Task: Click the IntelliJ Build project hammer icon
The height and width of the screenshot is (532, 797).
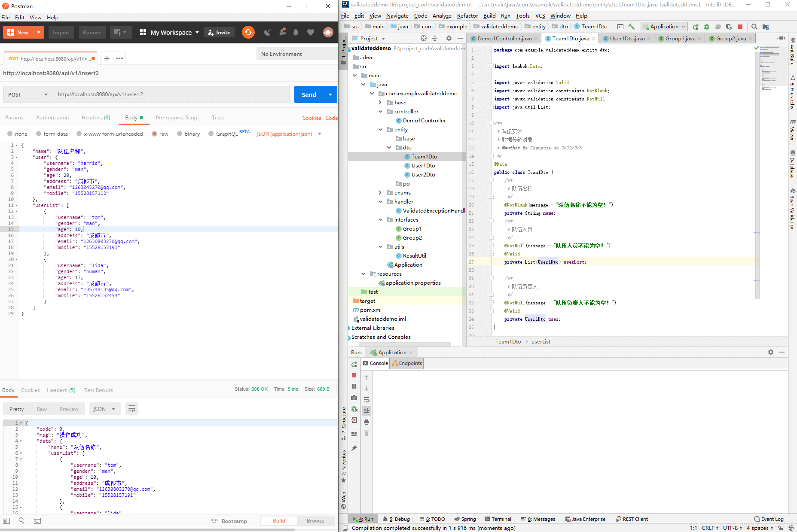Action: tap(631, 27)
